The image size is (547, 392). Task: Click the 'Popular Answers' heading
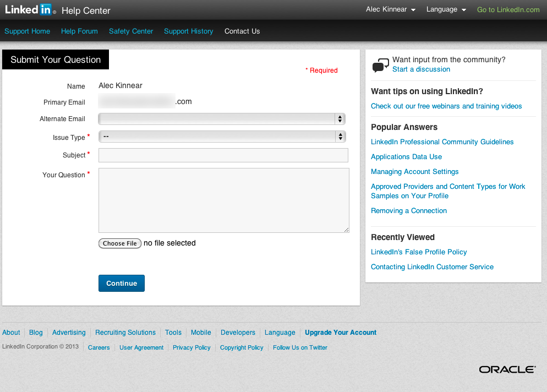point(404,127)
